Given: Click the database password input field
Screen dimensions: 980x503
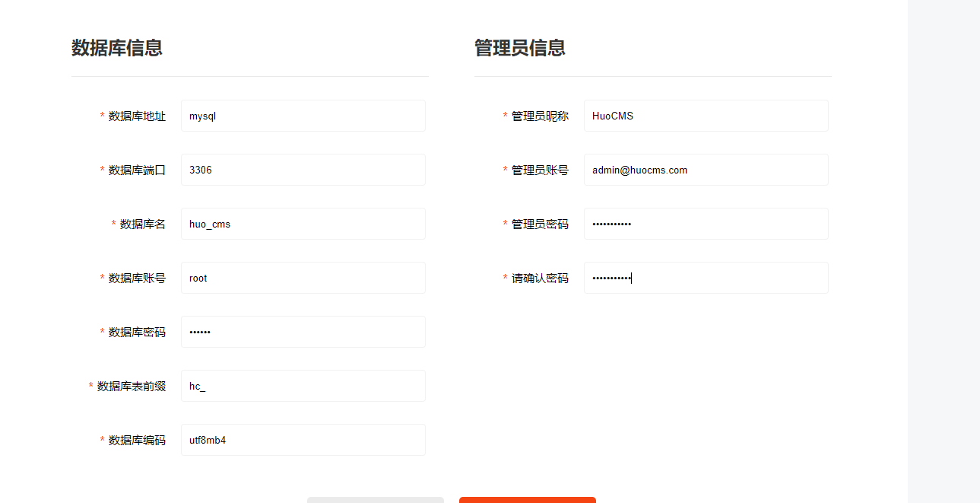Looking at the screenshot, I should [x=303, y=331].
